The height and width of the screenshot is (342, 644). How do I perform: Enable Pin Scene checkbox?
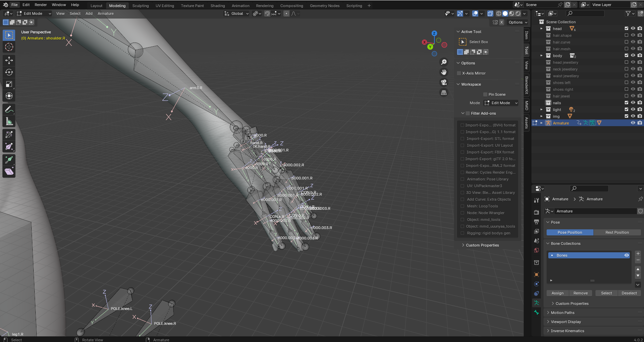coord(485,94)
